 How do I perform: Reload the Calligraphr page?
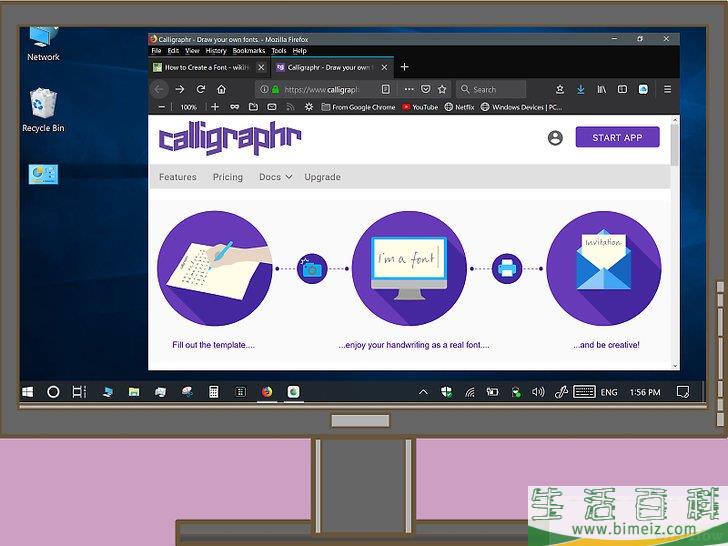tap(201, 89)
